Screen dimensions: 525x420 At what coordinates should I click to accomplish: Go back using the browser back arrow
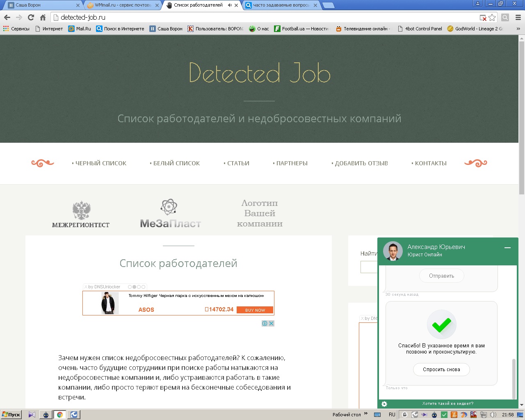pos(7,18)
